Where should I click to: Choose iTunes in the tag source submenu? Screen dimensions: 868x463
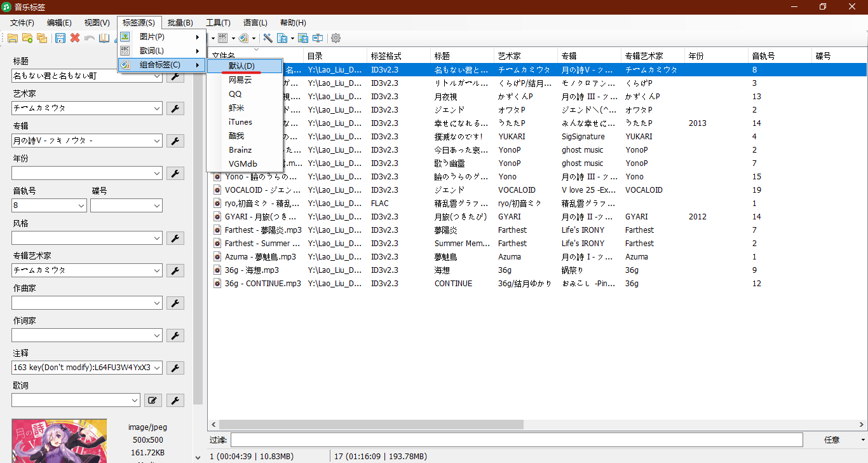(x=240, y=122)
